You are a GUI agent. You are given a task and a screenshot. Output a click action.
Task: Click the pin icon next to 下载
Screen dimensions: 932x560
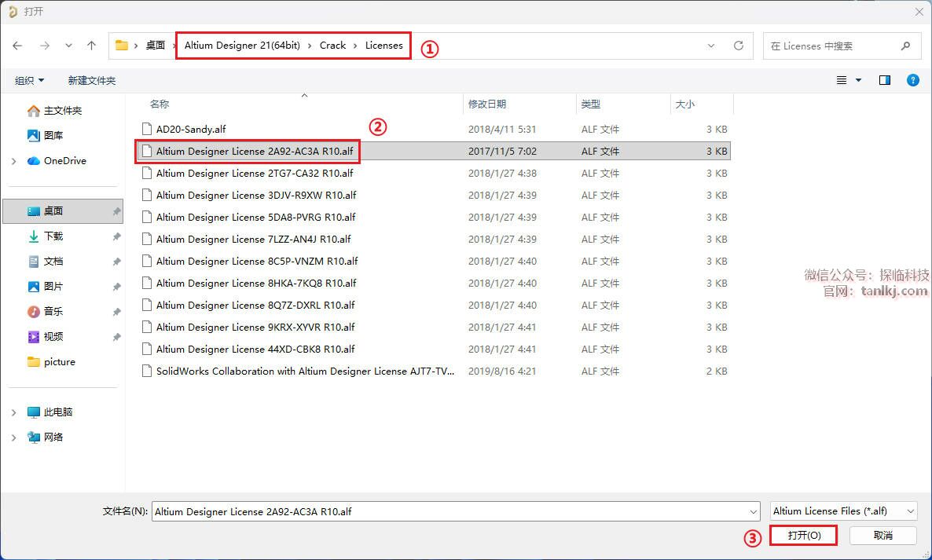click(116, 236)
